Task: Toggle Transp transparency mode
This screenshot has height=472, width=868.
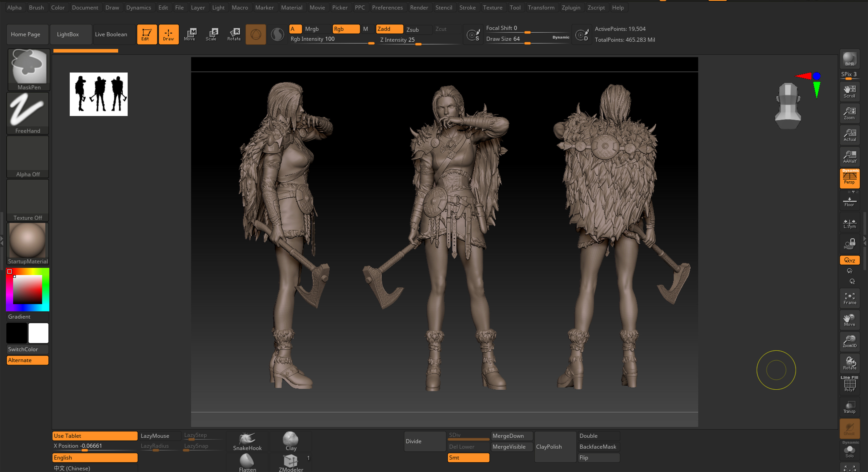Action: point(849,407)
